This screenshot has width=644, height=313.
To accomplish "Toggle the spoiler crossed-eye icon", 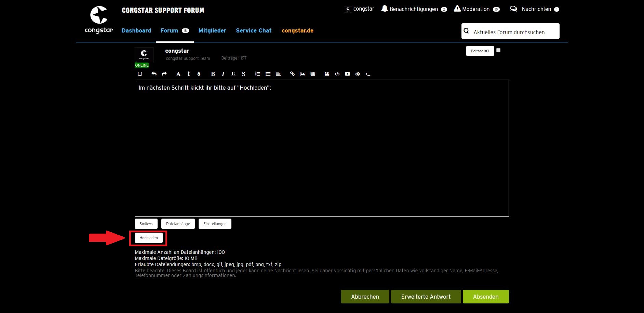I will point(358,74).
